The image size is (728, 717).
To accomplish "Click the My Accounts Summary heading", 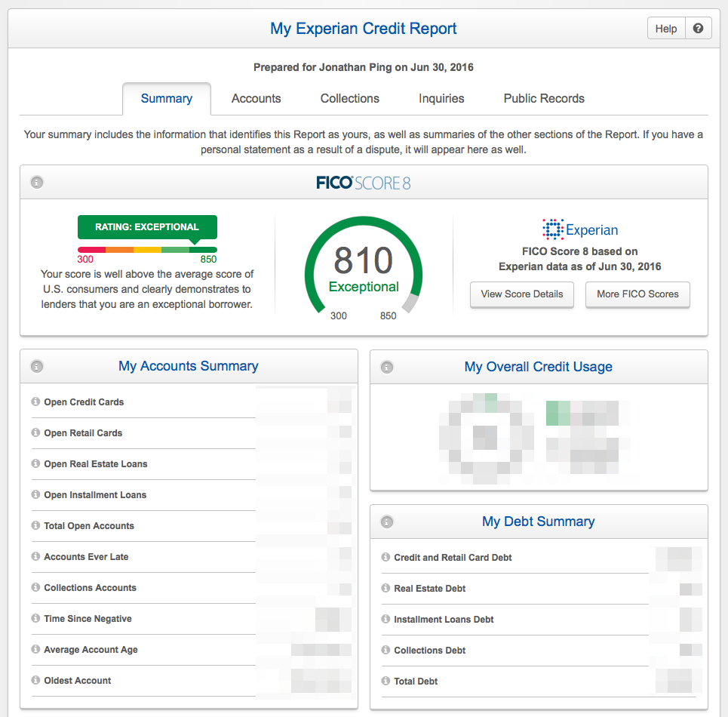I will 188,366.
